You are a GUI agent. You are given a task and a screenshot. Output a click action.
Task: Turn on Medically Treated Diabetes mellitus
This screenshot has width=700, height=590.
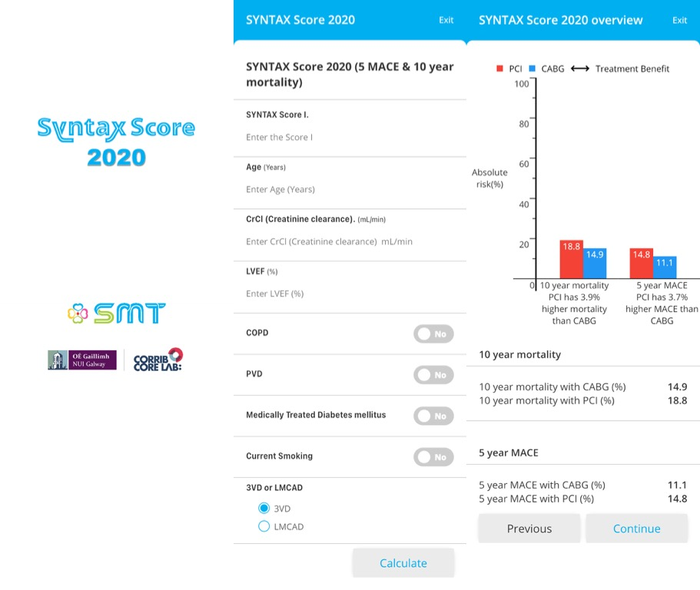tap(433, 416)
